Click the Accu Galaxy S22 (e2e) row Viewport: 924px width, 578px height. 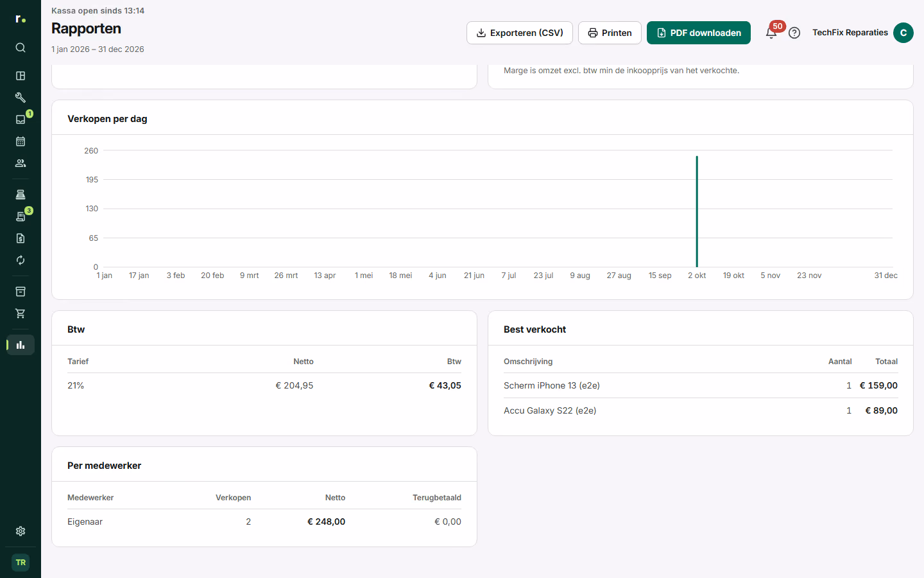pos(701,410)
